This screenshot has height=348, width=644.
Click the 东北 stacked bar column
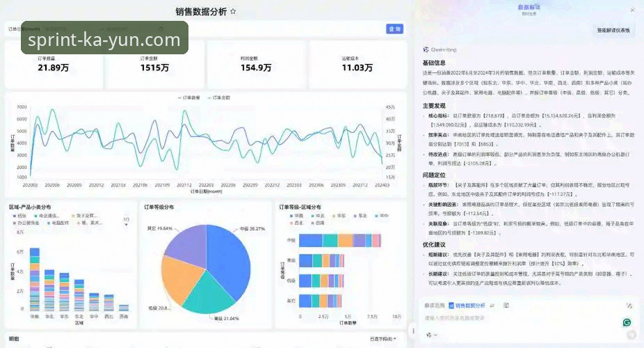tap(79, 295)
